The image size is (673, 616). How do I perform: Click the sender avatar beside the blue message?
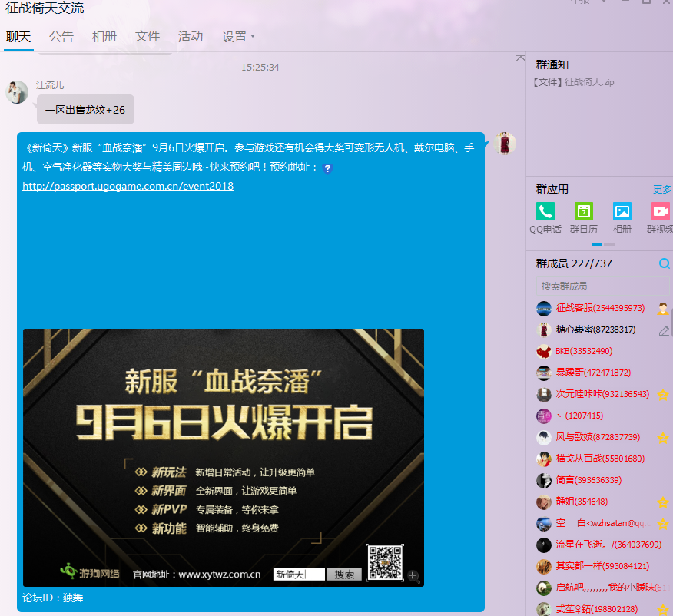[x=504, y=144]
